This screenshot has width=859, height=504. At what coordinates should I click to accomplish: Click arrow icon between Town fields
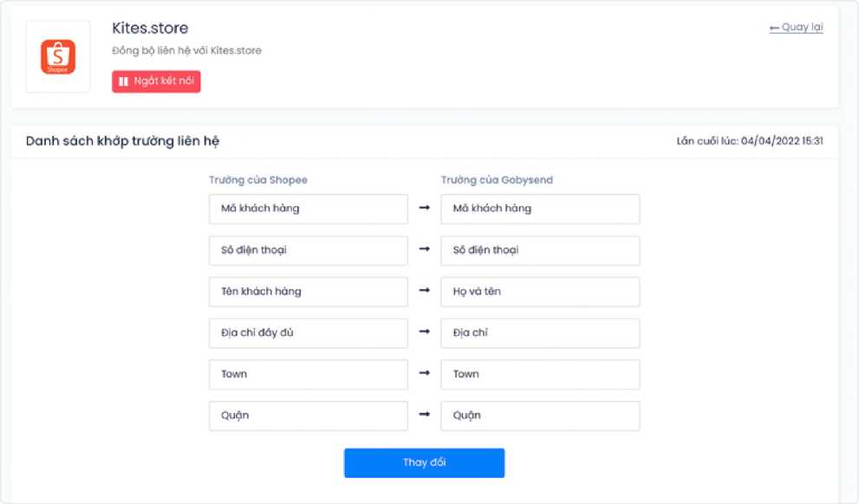point(424,373)
